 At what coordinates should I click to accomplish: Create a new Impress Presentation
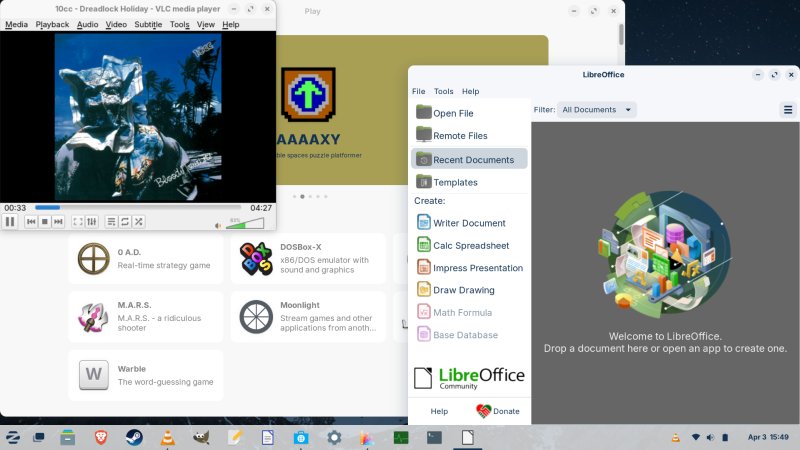click(469, 267)
